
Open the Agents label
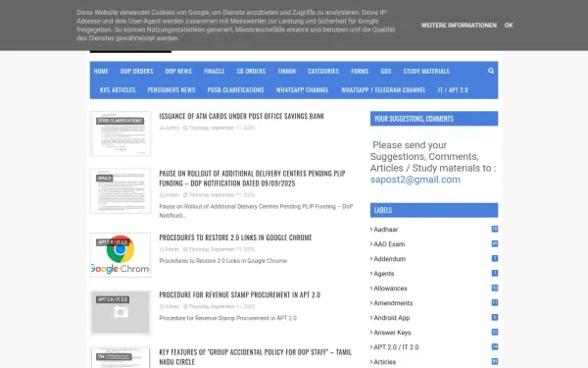pyautogui.click(x=383, y=274)
